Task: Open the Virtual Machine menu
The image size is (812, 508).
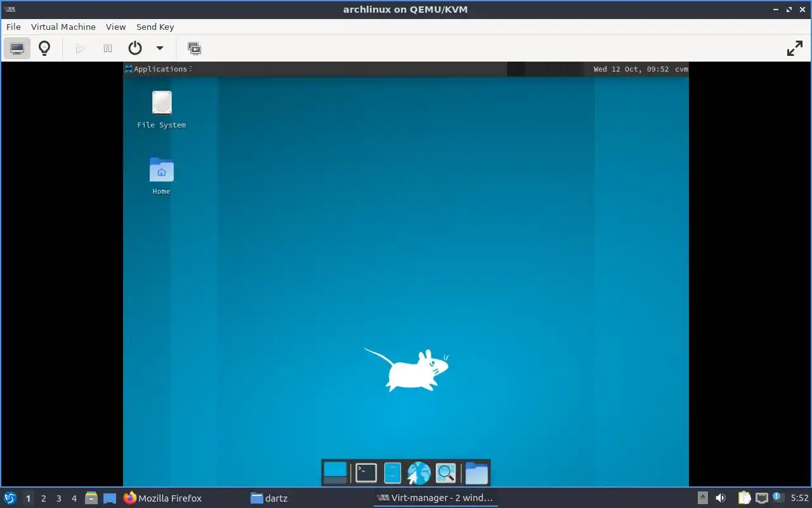Action: pos(63,27)
